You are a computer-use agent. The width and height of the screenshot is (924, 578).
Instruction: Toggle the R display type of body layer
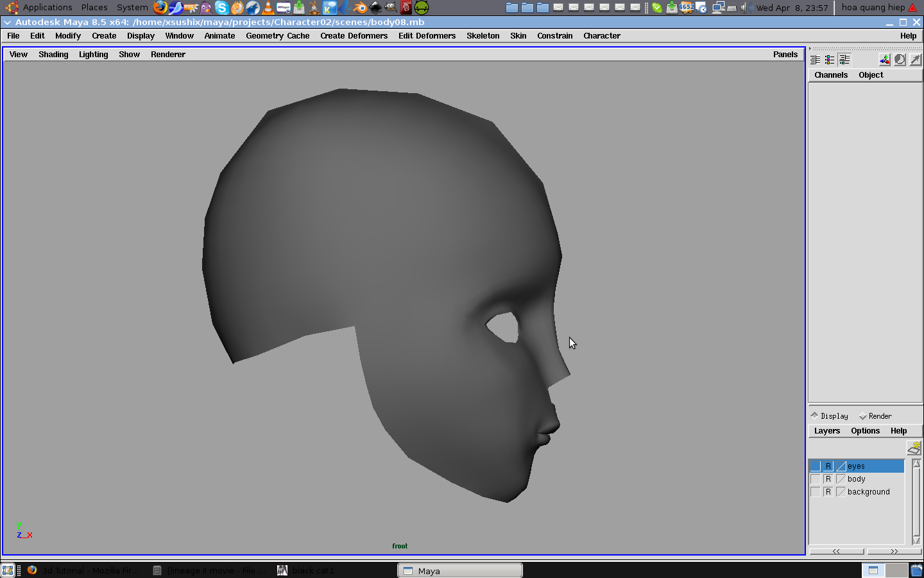[x=828, y=479]
